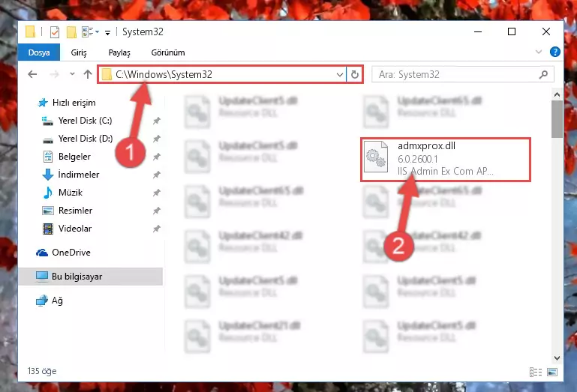
Task: Click the forward navigation arrow
Action: coord(54,74)
